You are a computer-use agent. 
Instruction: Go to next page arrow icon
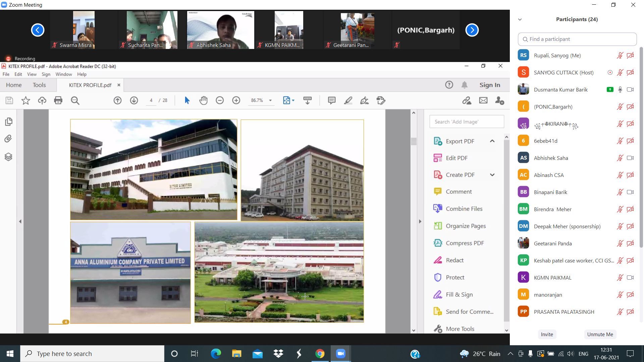click(134, 100)
